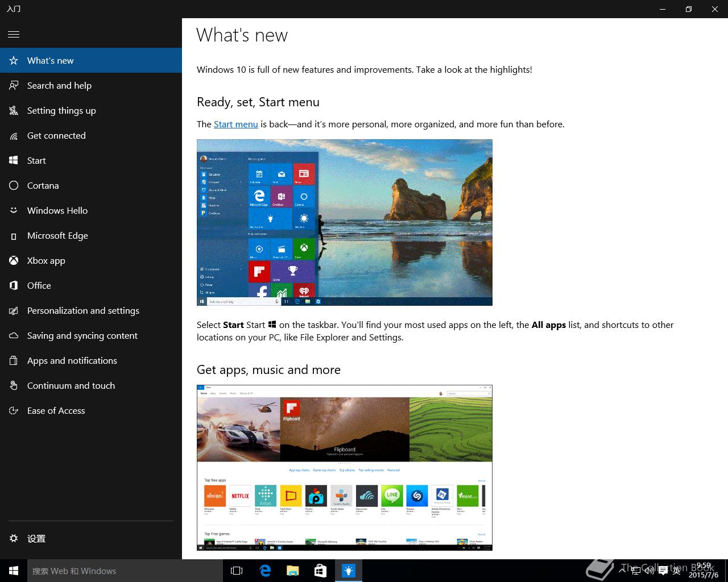
Task: Switch input method via 英 indicator
Action: (677, 571)
